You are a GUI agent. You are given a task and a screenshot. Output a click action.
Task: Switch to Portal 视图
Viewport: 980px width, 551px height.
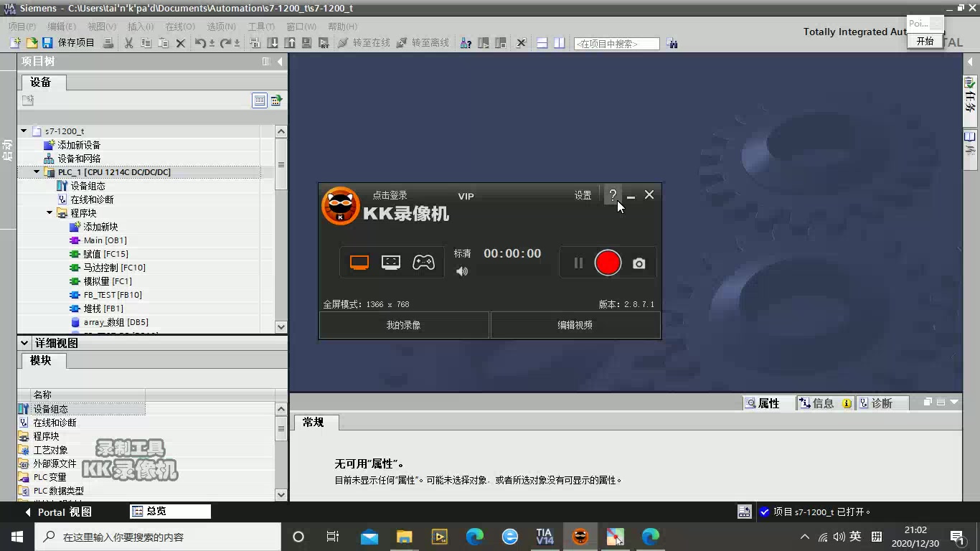pyautogui.click(x=59, y=512)
